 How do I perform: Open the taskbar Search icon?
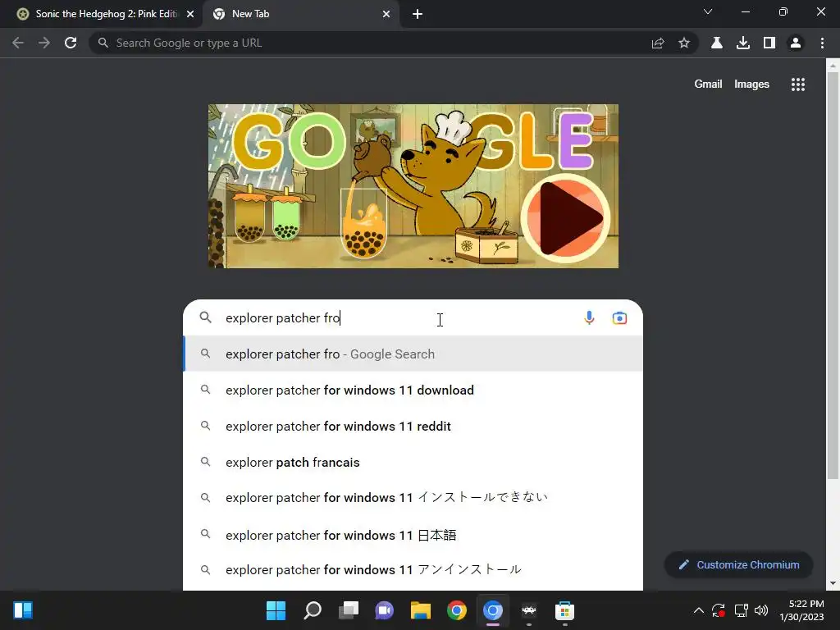point(313,610)
